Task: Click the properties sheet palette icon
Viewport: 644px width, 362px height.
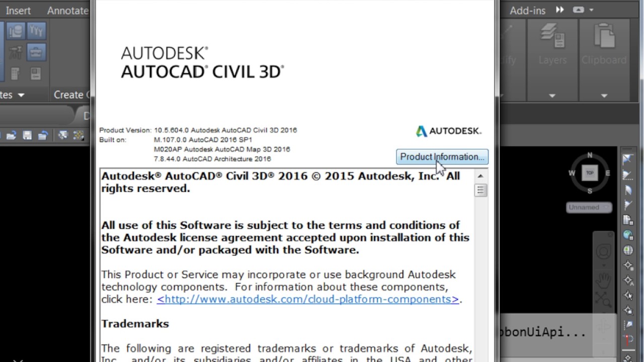Action: 36,73
